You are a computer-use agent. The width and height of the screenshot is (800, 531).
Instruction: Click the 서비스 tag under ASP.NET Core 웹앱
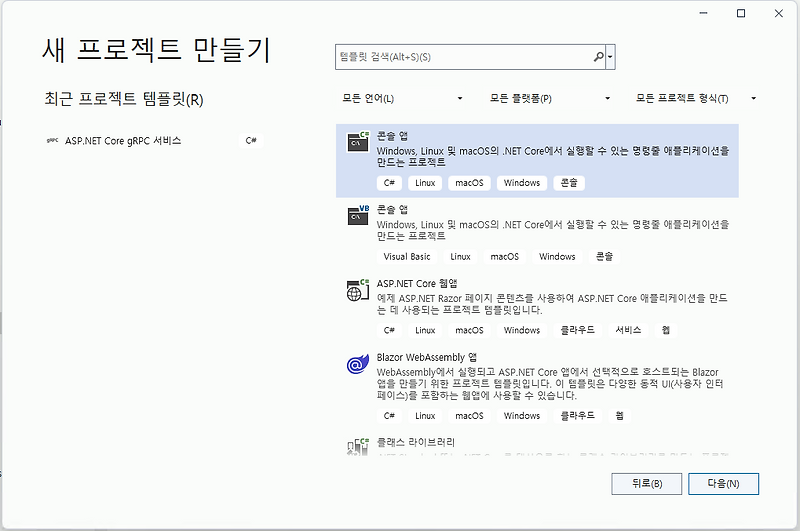628,330
